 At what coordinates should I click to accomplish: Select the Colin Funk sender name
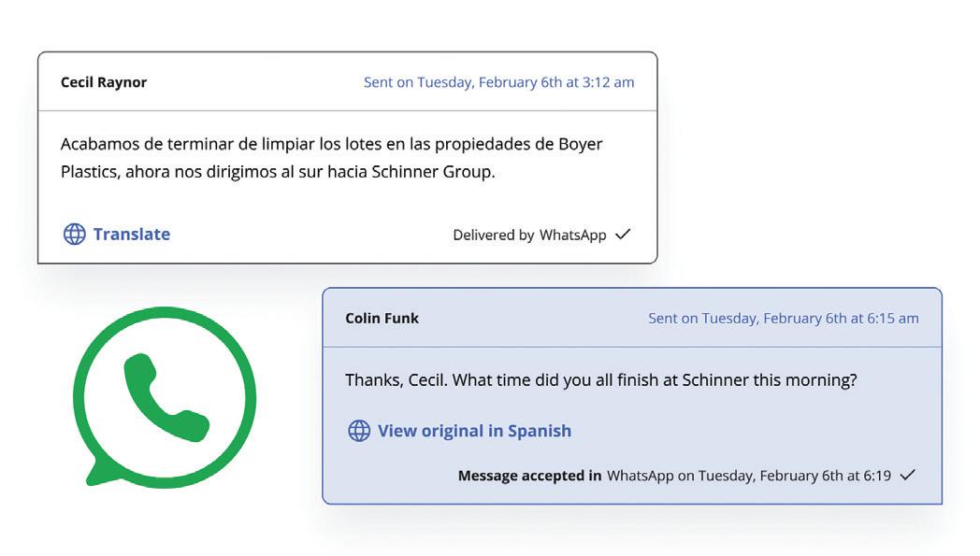point(382,319)
